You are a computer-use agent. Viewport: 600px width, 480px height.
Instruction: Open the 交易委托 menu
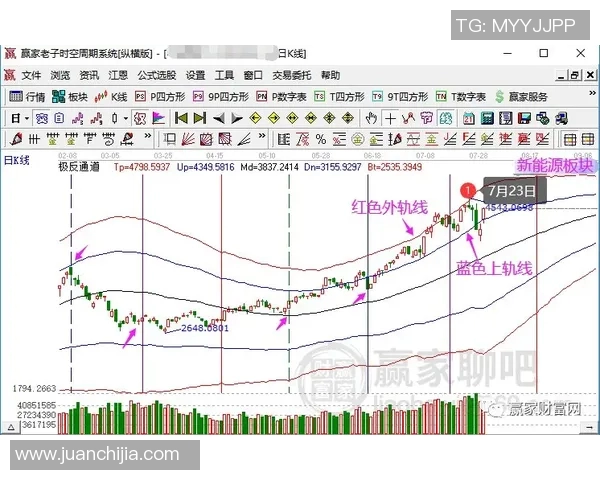point(291,75)
